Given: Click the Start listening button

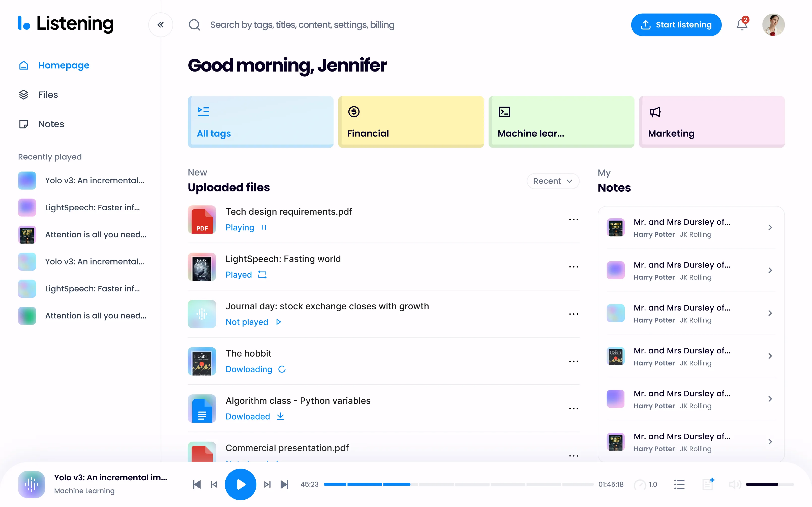Looking at the screenshot, I should (676, 25).
